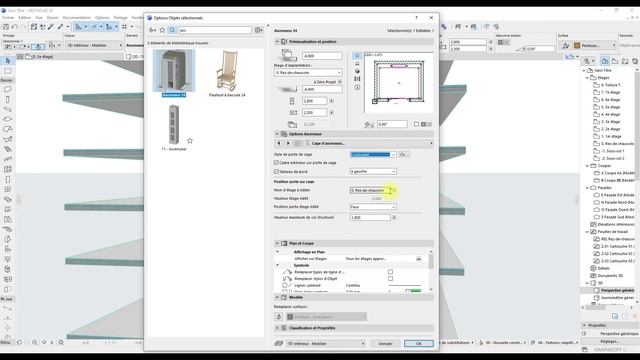The width and height of the screenshot is (640, 360).
Task: Click the button beside Style de porte de cage
Action: coord(403,154)
